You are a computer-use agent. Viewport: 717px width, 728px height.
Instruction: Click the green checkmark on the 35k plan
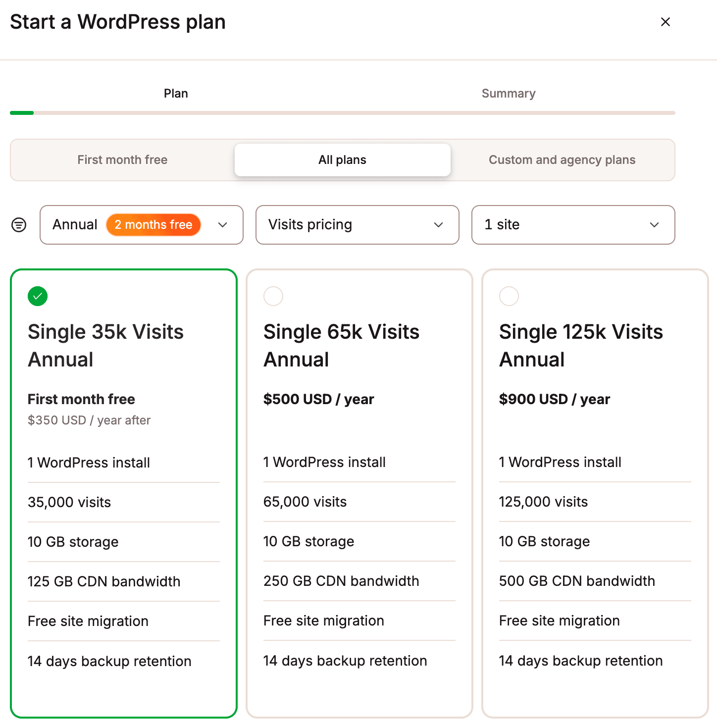[38, 296]
